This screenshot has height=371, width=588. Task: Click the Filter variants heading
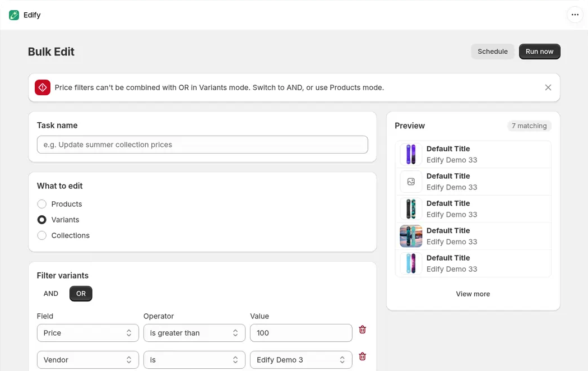click(x=63, y=275)
